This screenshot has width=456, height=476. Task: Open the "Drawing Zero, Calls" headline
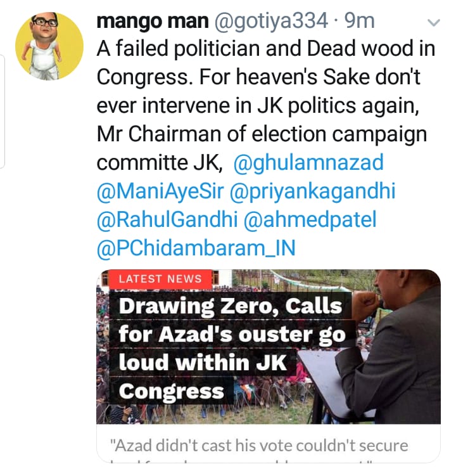click(231, 307)
